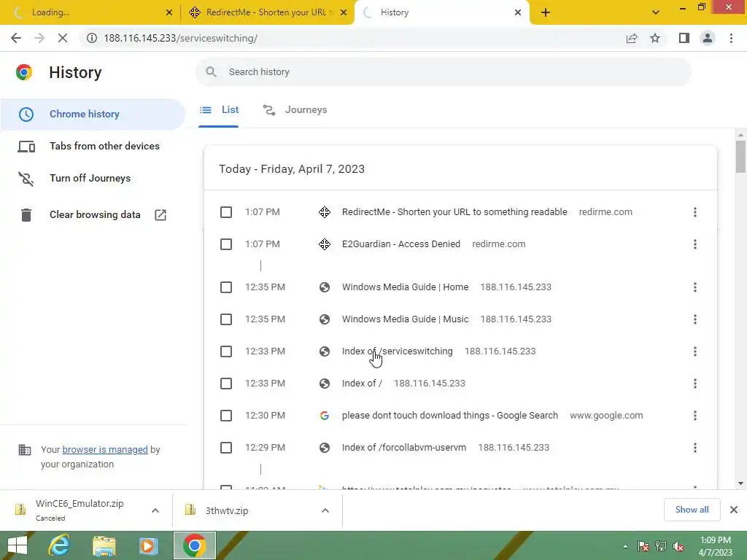Open actions menu for Windows Media Guide | Home
Image resolution: width=747 pixels, height=560 pixels.
point(695,287)
